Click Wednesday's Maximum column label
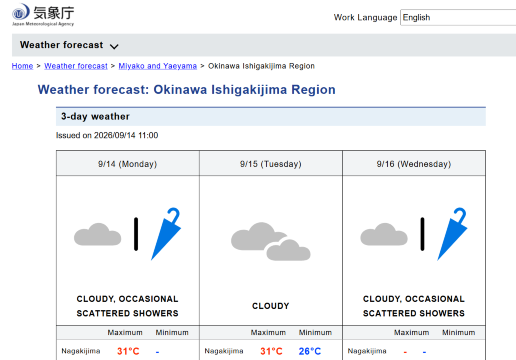 [x=412, y=332]
